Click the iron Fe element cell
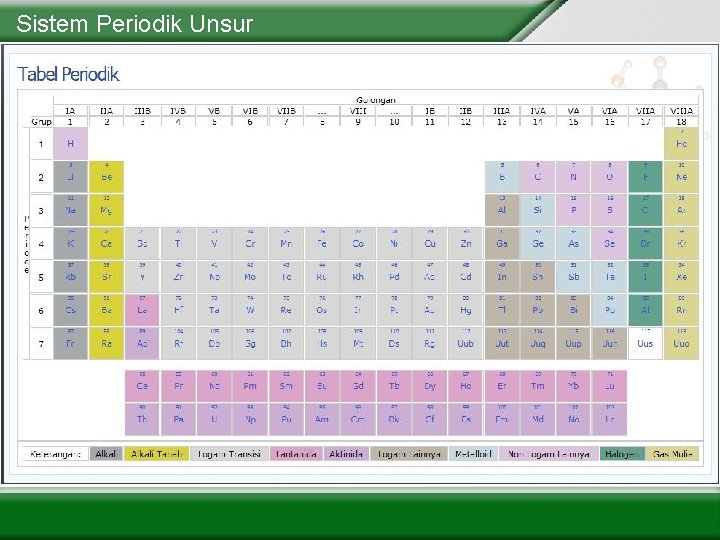 click(322, 243)
